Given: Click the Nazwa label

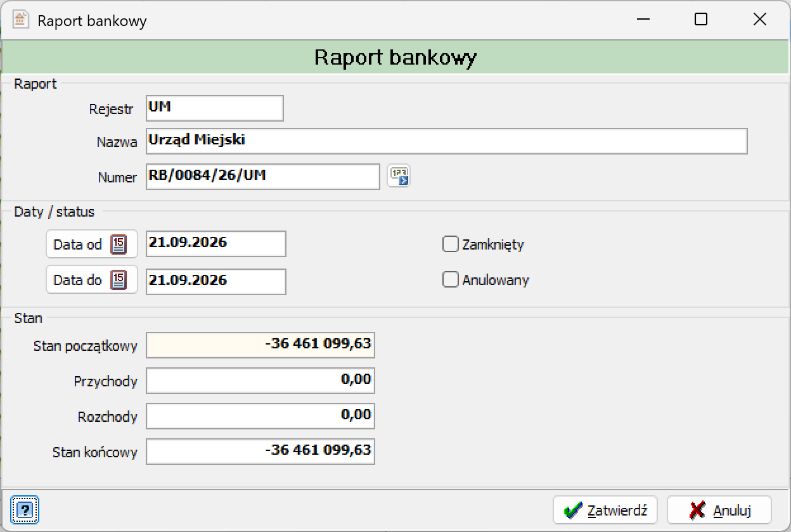Looking at the screenshot, I should pyautogui.click(x=117, y=142).
